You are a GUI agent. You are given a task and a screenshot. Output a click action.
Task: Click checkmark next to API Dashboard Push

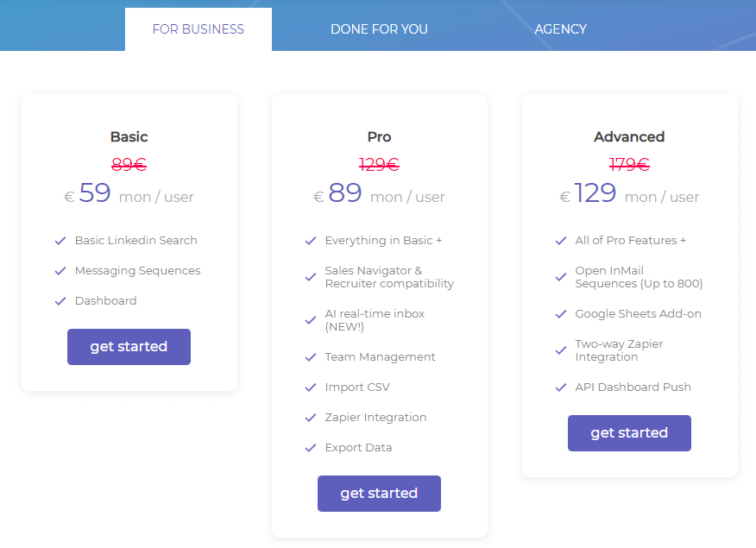pyautogui.click(x=561, y=387)
